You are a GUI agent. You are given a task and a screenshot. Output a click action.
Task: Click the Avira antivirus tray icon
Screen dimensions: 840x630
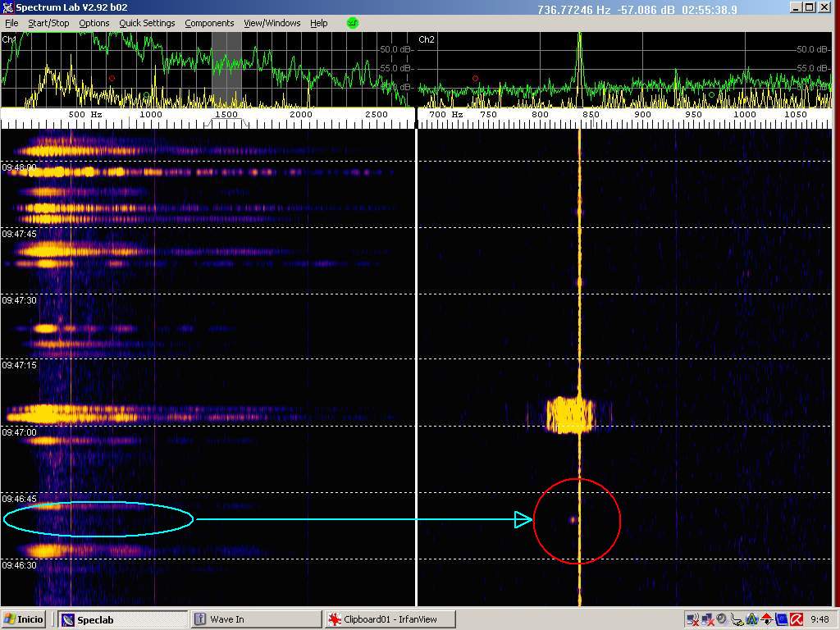click(796, 619)
